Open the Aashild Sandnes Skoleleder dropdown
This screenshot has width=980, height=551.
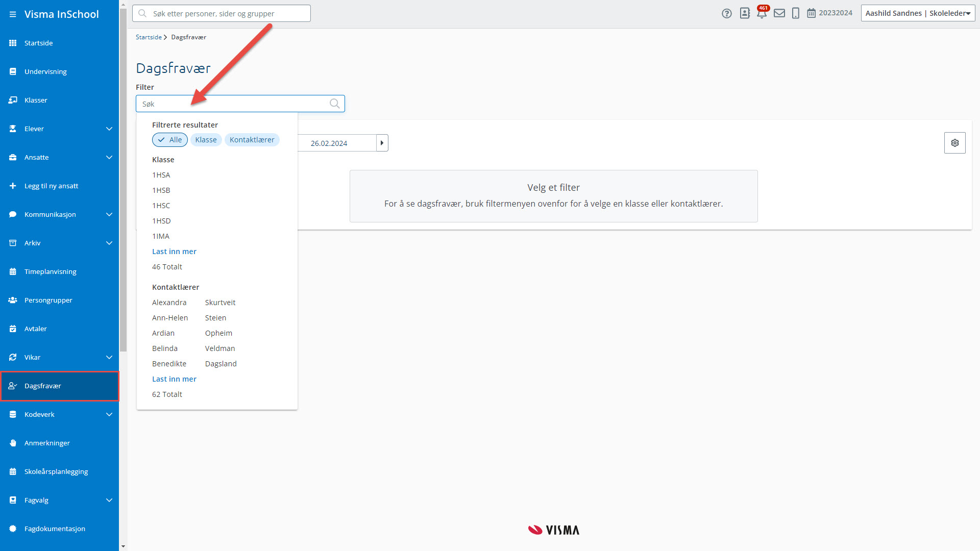(x=918, y=13)
